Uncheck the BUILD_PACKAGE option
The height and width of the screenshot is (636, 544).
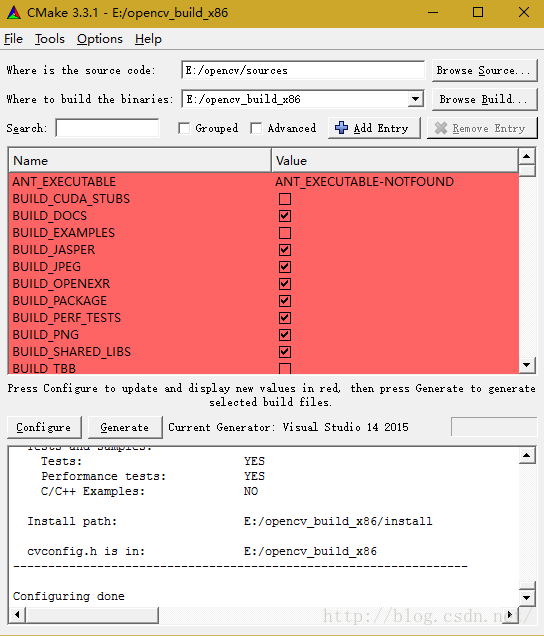tap(285, 301)
